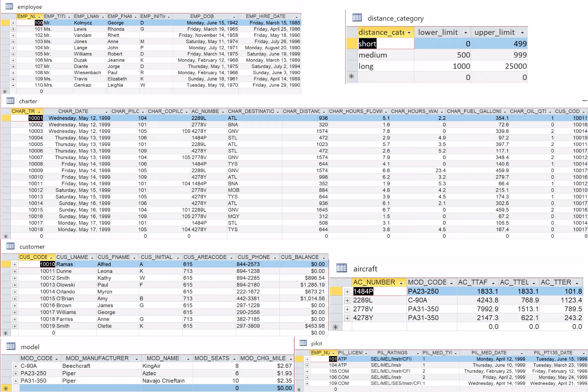Open the CHAR_DESTINATION filter dropdown

pos(278,111)
